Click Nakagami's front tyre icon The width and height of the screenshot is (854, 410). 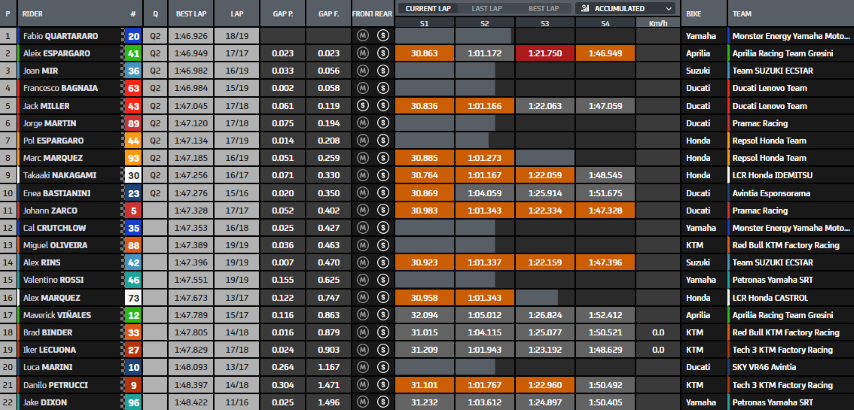coord(363,175)
